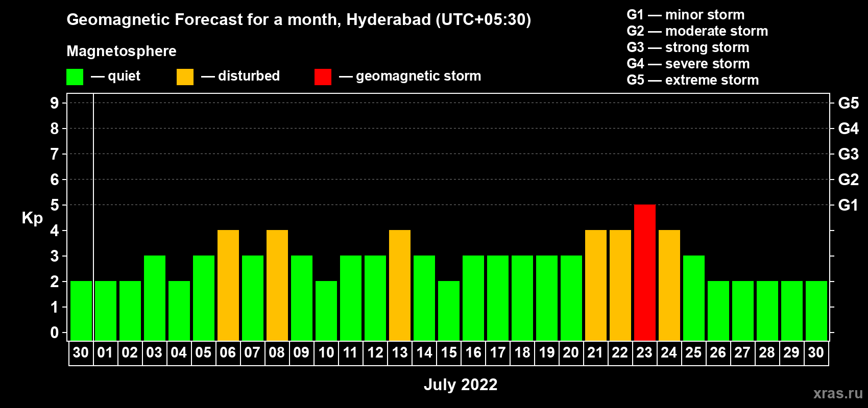Click the 'G1 — minor storm' legend line

click(686, 15)
